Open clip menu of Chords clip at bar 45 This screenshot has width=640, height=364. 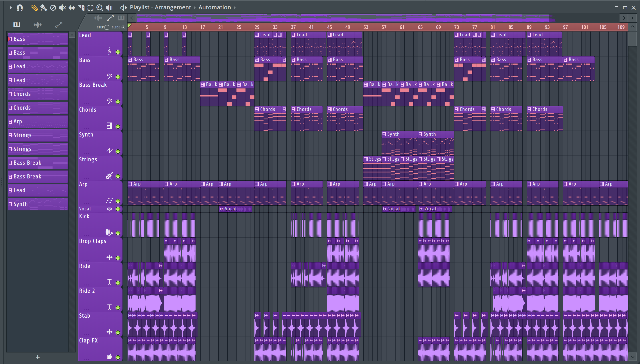330,109
